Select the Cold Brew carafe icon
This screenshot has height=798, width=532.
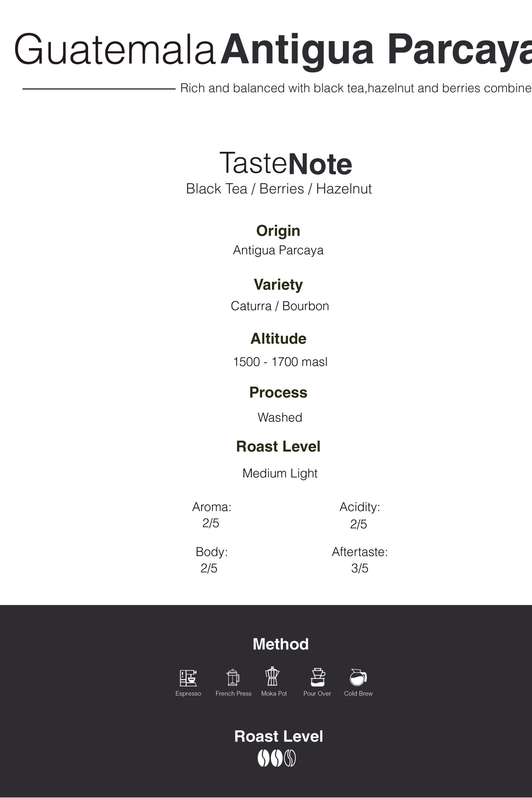[x=358, y=677]
